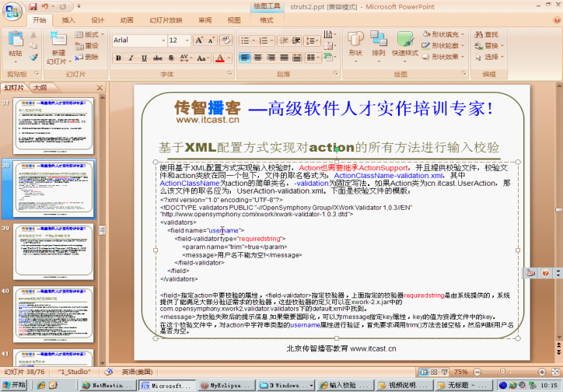This screenshot has height=392, width=563.
Task: Toggle italic formatting
Action: (x=131, y=58)
